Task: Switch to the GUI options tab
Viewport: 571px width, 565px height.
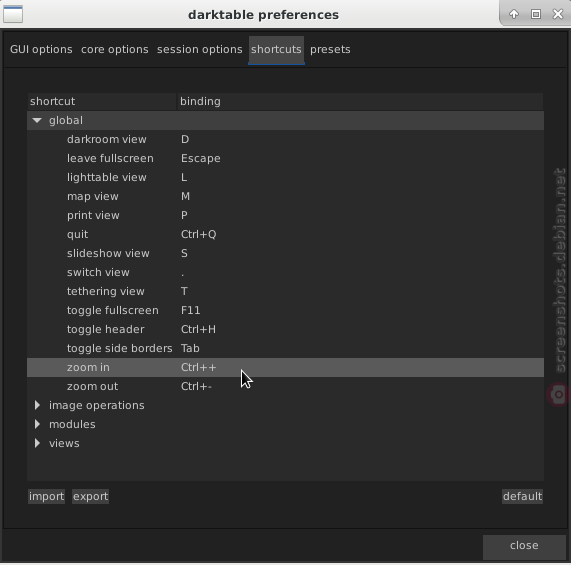Action: tap(41, 50)
